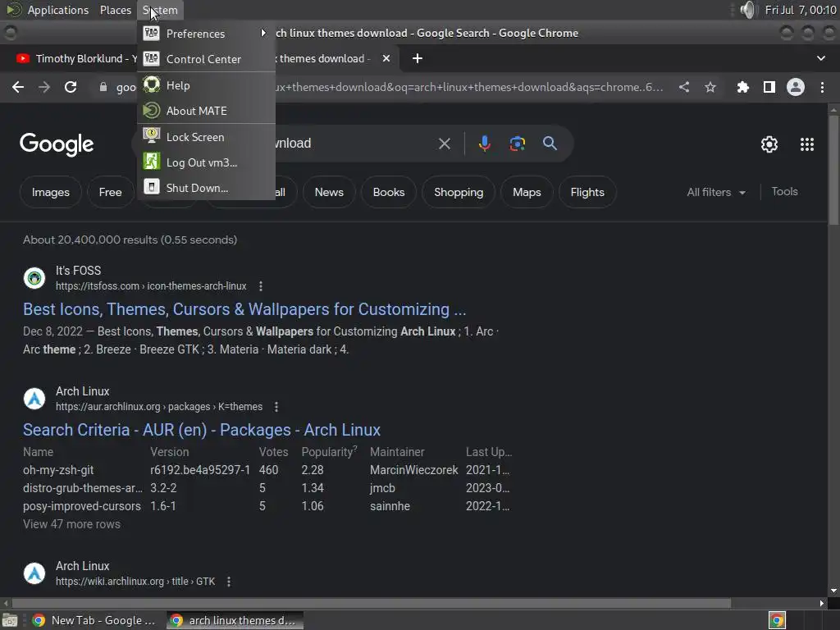The image size is (840, 630).
Task: Filter results by News
Action: pos(329,192)
